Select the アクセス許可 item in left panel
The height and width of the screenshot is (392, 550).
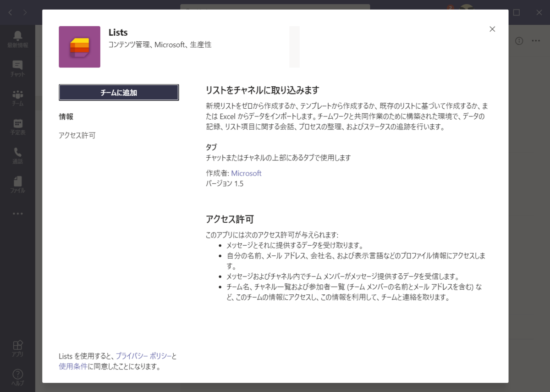point(77,135)
